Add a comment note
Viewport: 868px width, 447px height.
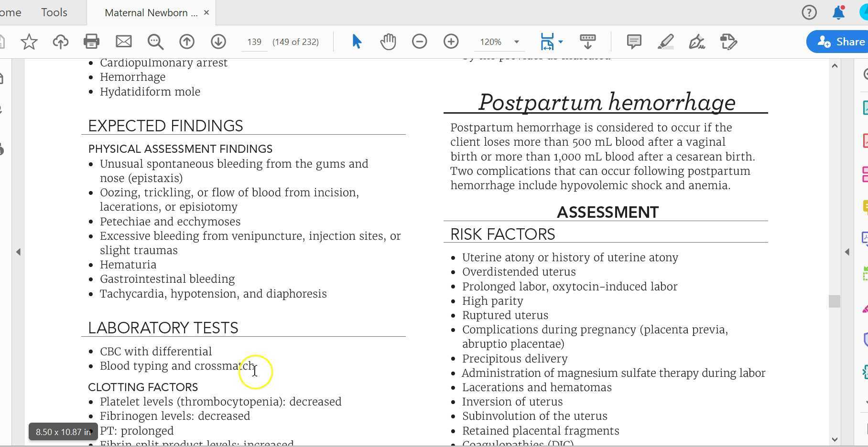click(x=634, y=42)
